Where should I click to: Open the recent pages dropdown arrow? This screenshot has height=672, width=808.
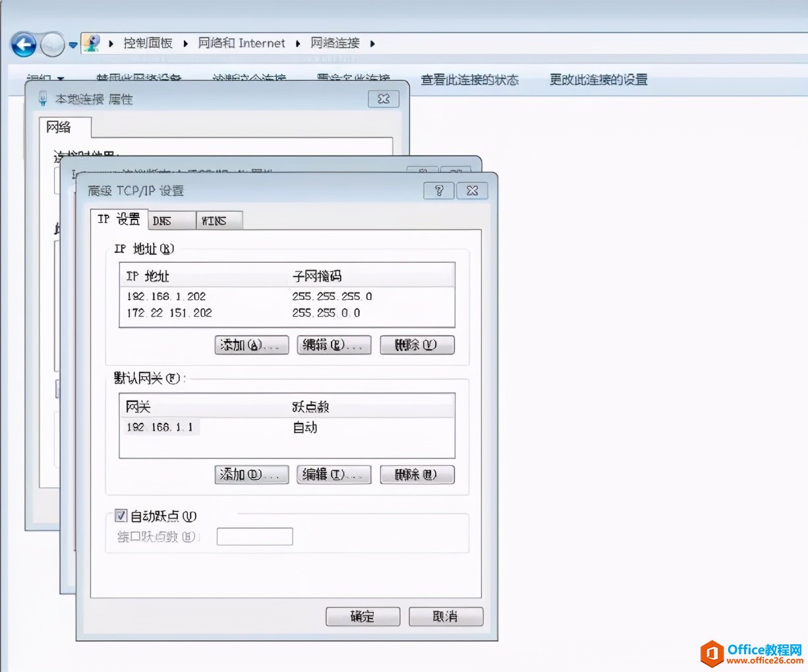72,45
